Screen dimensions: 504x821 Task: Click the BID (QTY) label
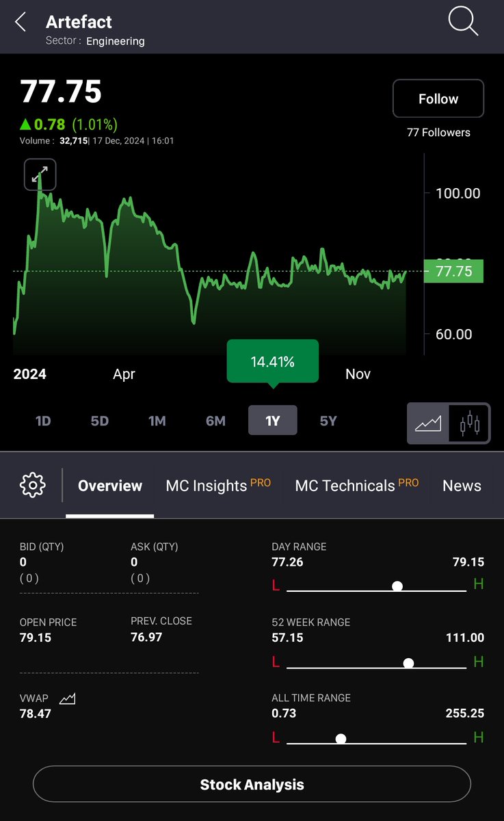tap(42, 547)
